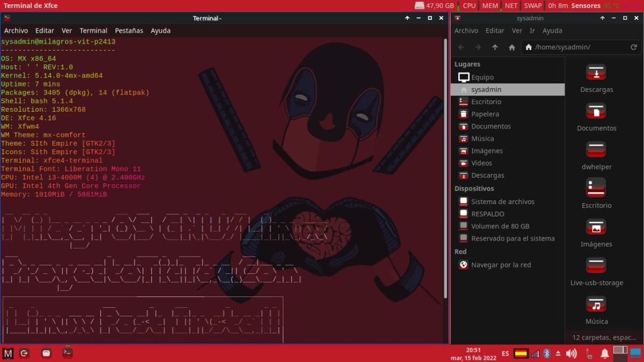Click the go-up parent folder arrow
Viewport: 644px width, 362px height.
pyautogui.click(x=495, y=47)
